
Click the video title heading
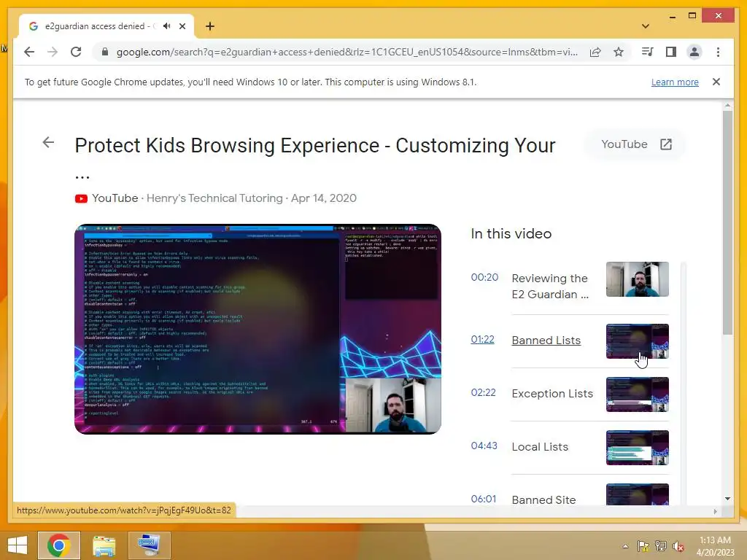(x=315, y=146)
